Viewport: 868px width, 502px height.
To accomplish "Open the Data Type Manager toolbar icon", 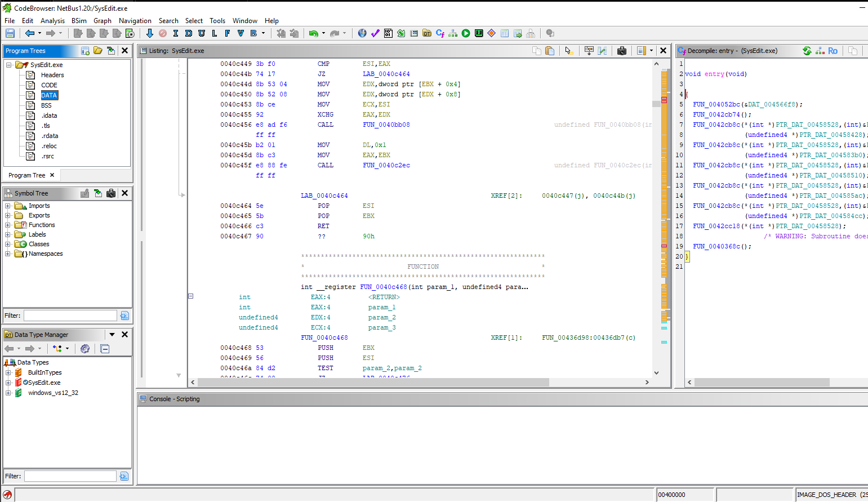I will (427, 33).
